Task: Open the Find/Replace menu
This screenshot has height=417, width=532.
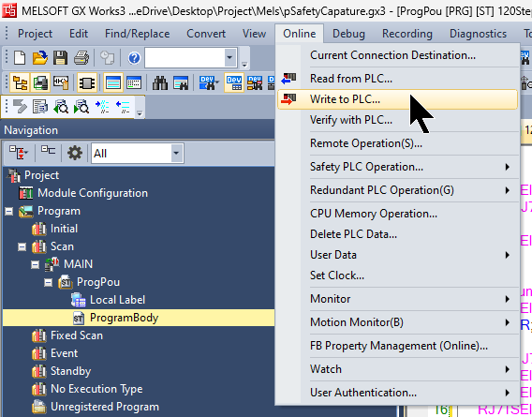Action: point(137,34)
